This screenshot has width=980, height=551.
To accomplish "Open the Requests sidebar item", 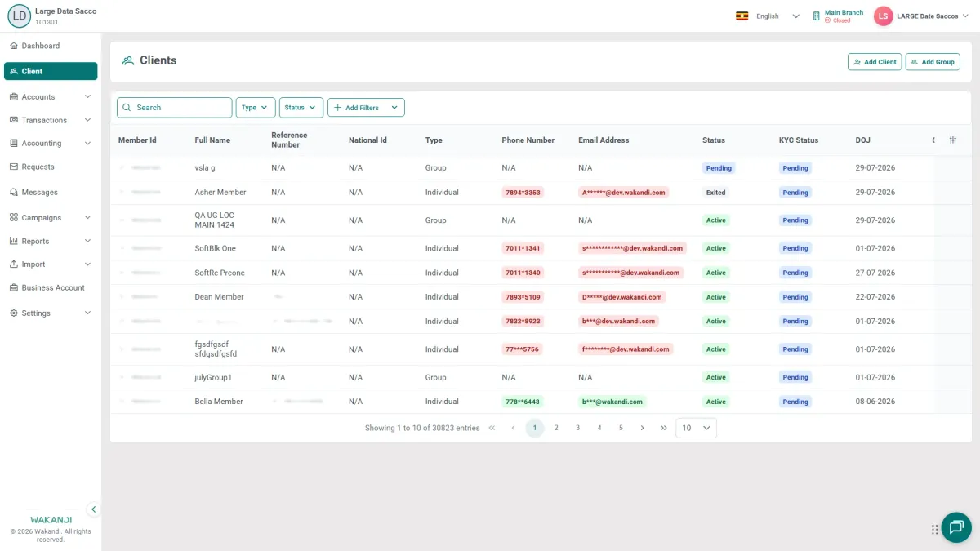I will point(51,167).
